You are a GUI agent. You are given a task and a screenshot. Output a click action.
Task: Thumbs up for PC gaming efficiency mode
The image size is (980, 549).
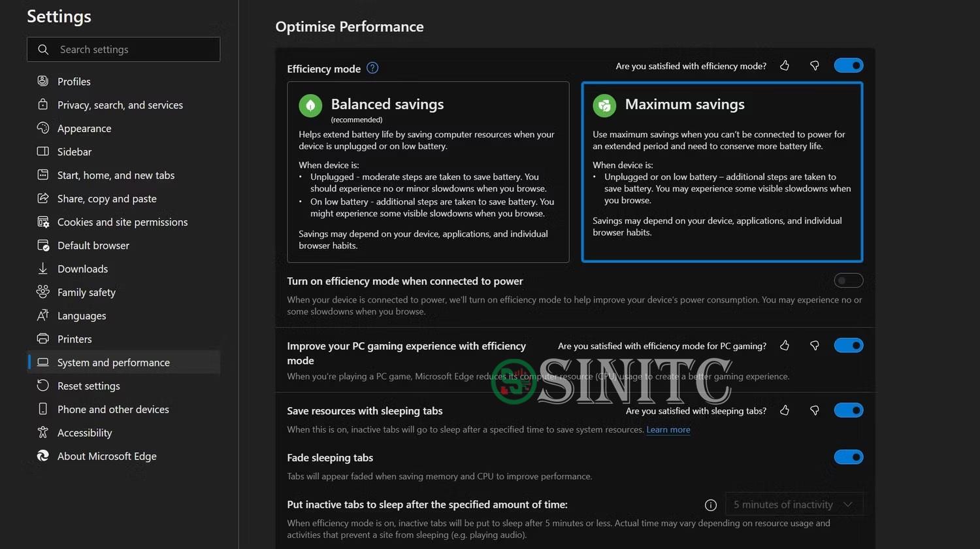pos(785,345)
